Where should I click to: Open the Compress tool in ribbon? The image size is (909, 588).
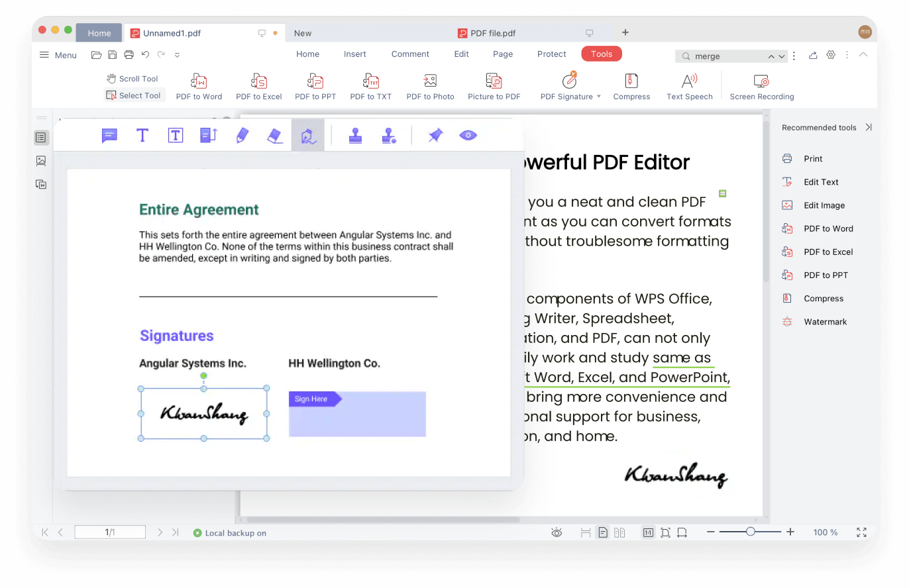coord(631,81)
